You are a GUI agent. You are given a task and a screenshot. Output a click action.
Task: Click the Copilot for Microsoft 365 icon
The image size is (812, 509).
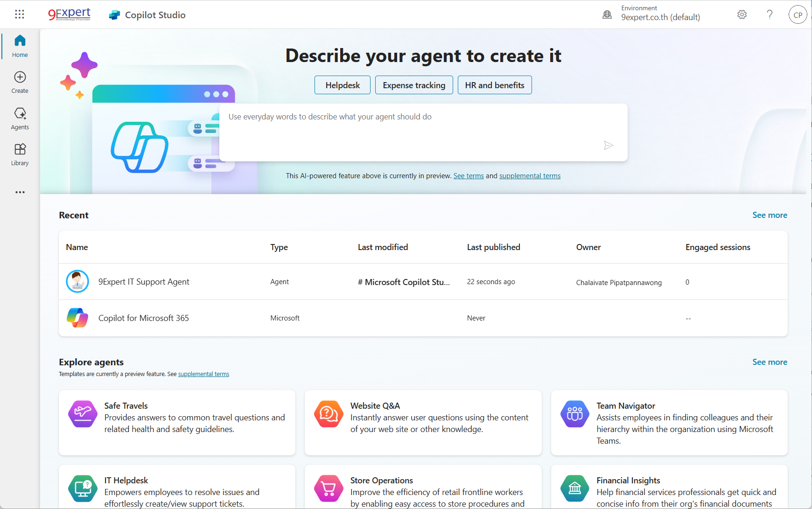pos(77,318)
